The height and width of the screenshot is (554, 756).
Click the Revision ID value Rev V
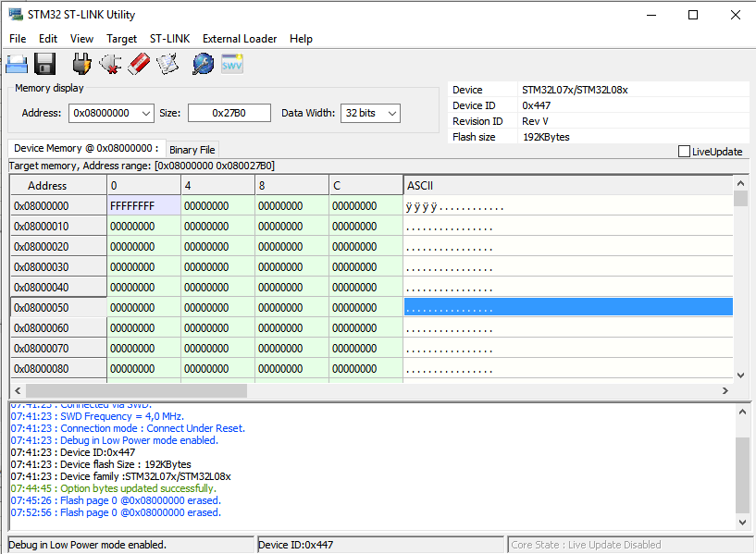point(535,121)
